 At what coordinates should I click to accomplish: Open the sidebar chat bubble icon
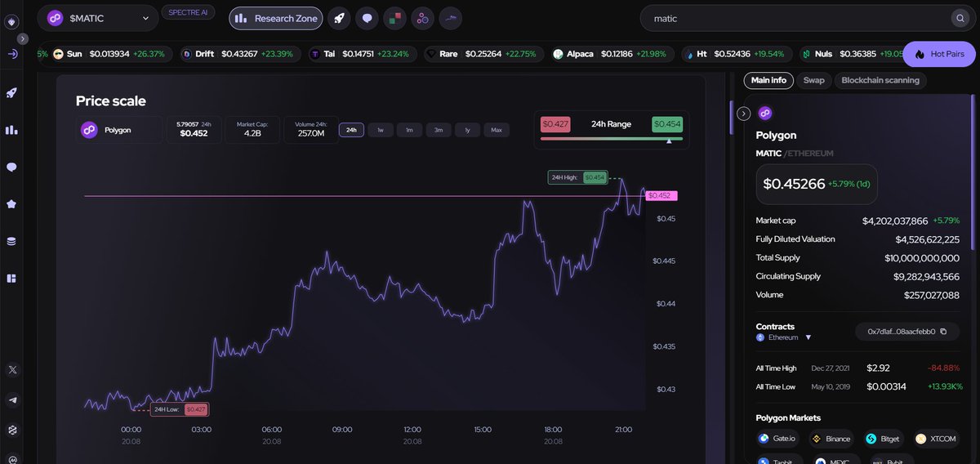pyautogui.click(x=11, y=167)
